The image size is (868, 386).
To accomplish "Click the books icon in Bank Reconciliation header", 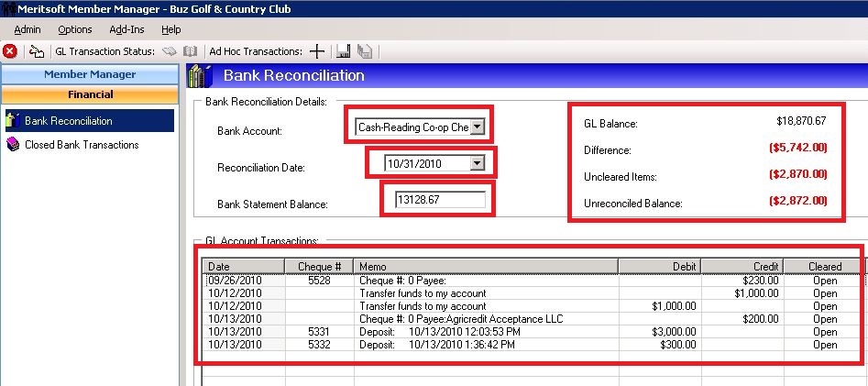I will tap(200, 76).
